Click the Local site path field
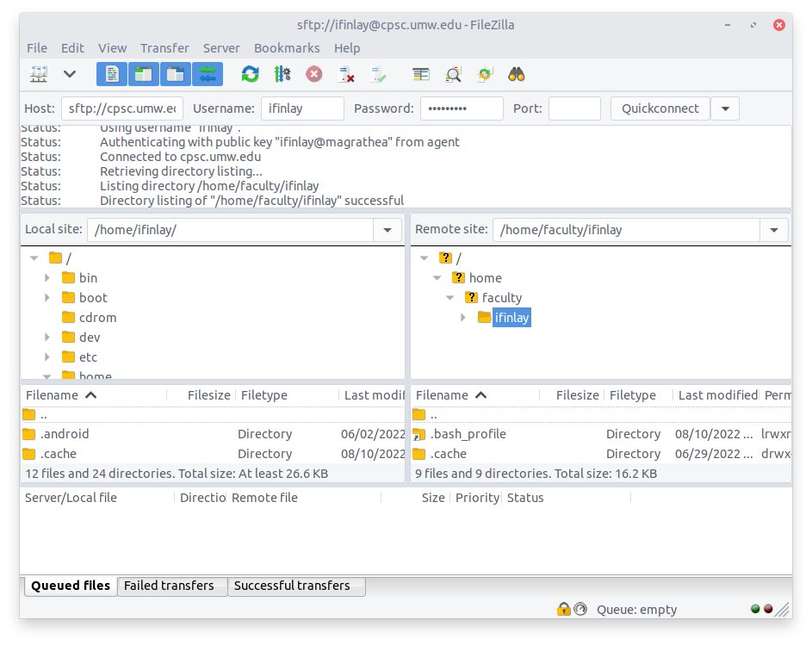 [x=231, y=230]
